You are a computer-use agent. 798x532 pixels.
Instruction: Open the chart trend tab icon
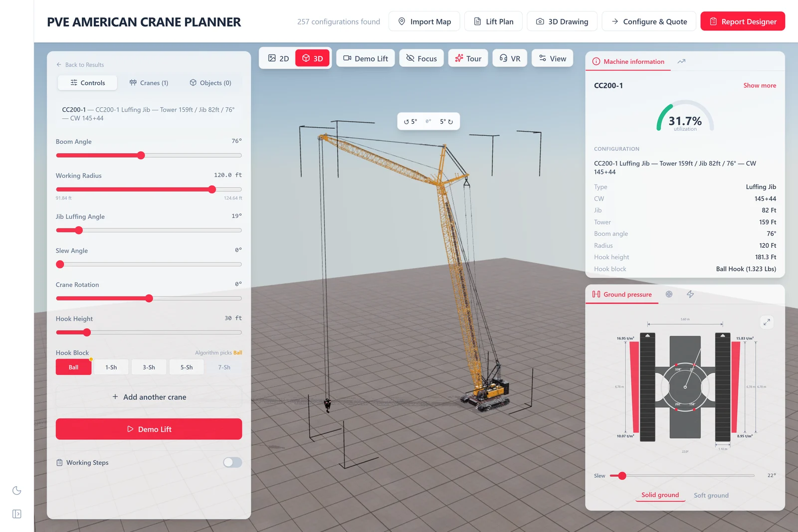[681, 61]
